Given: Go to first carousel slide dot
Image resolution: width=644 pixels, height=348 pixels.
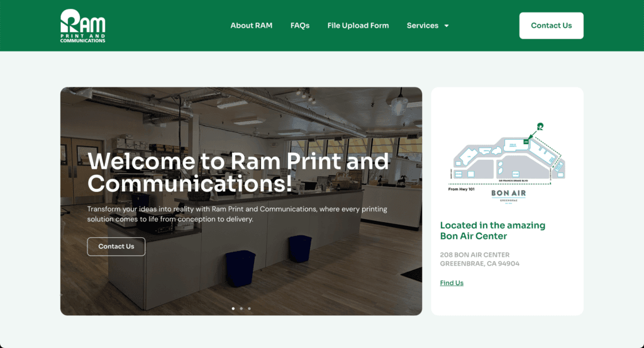Looking at the screenshot, I should [x=233, y=308].
